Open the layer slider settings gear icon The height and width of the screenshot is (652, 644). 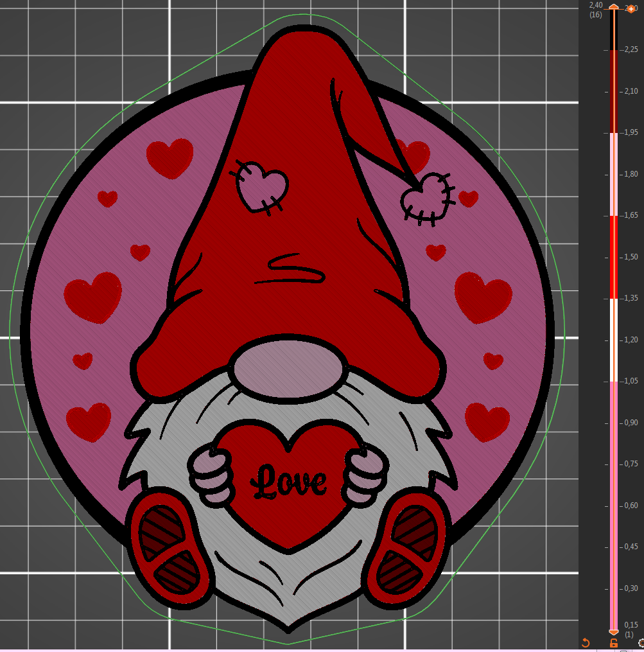tap(640, 642)
